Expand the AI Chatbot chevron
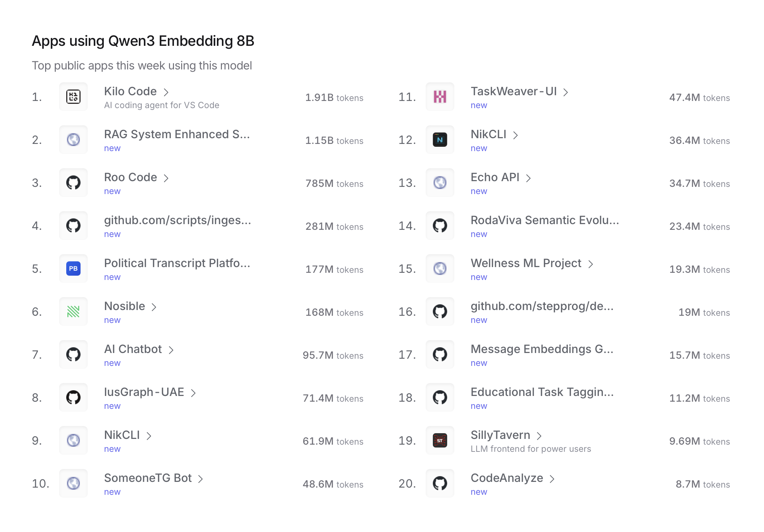The height and width of the screenshot is (532, 764). pyautogui.click(x=171, y=350)
